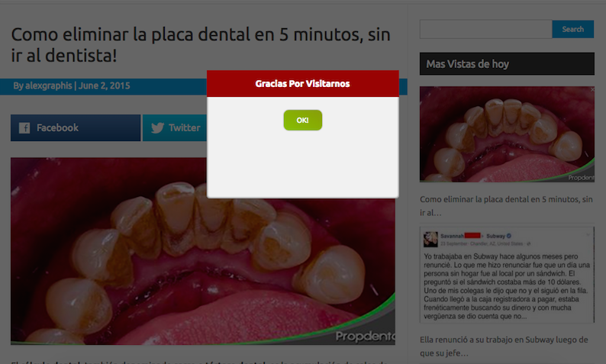Click the Gracias Por Visitarnos popup header
Viewport: 606px width, 364px height.
click(x=302, y=83)
